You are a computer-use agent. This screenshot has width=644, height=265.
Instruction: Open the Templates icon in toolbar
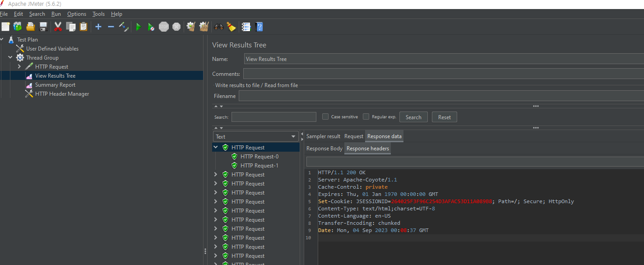[18, 27]
